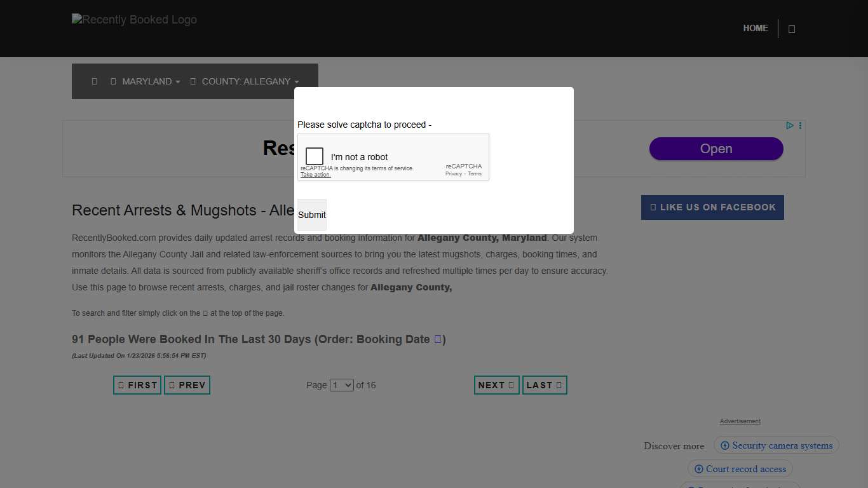Viewport: 868px width, 488px height.
Task: Check the "I'm not a robot" checkbox
Action: coord(315,156)
